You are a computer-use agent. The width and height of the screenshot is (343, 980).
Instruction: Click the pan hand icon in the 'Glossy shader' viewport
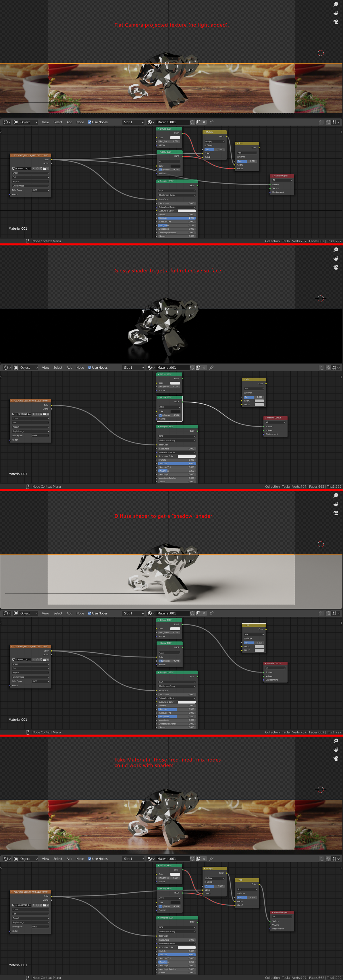336,258
